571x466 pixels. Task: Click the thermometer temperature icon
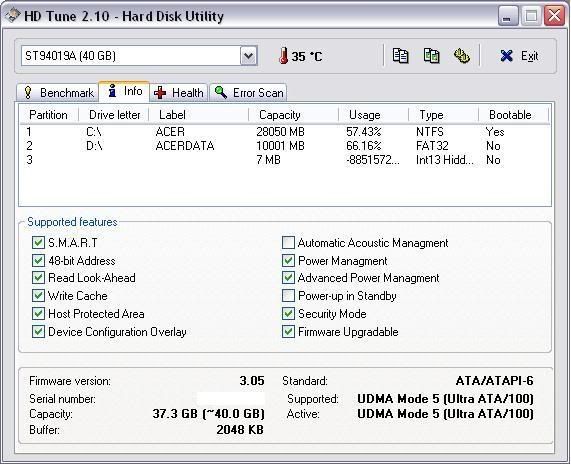283,56
